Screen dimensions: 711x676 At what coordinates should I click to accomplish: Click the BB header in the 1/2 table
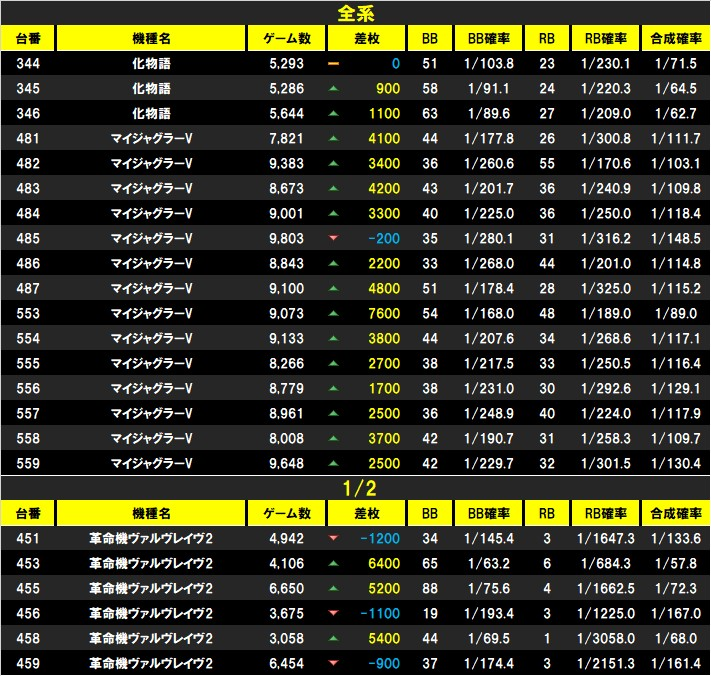[430, 513]
